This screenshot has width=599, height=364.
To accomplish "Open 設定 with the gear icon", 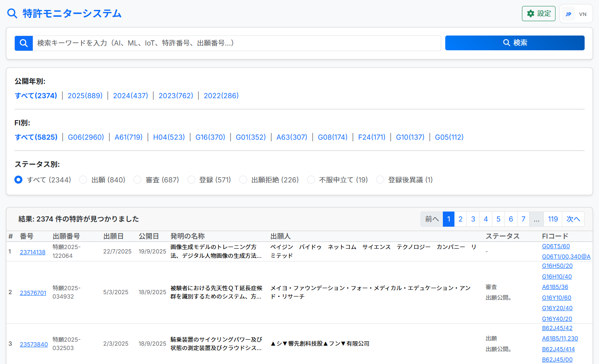I will [x=538, y=14].
